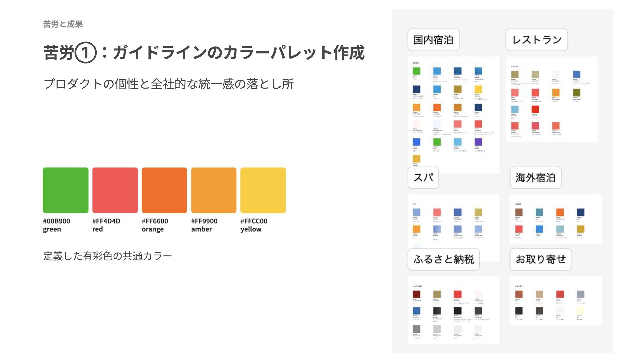Click the スパ label button
Image resolution: width=644 pixels, height=362 pixels.
(423, 178)
